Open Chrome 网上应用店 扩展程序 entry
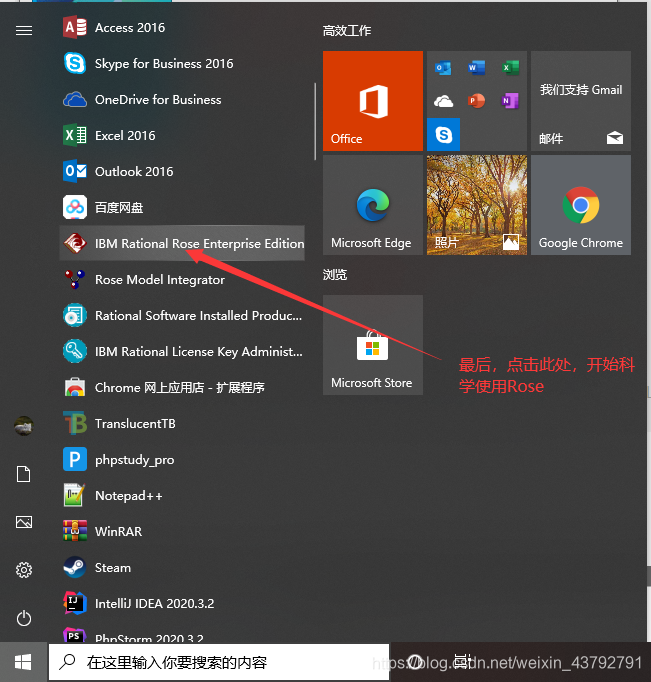651x682 pixels. (x=182, y=388)
